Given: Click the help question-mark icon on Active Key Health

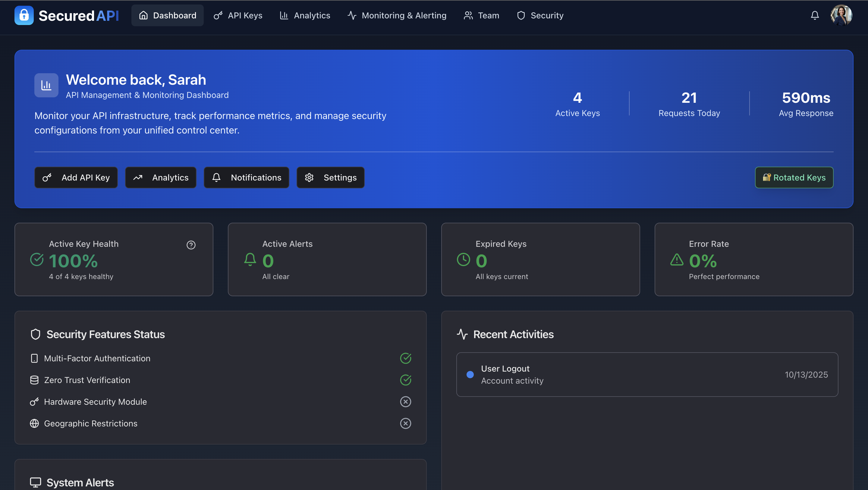Looking at the screenshot, I should [191, 245].
